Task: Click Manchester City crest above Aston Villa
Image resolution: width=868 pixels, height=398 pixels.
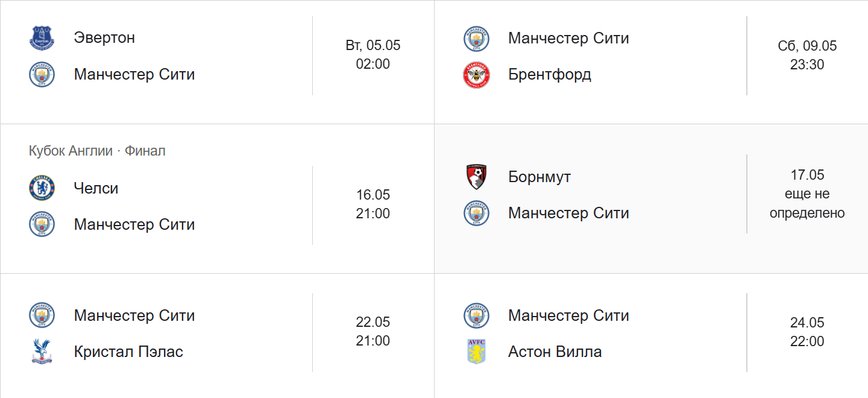Action: [x=476, y=315]
